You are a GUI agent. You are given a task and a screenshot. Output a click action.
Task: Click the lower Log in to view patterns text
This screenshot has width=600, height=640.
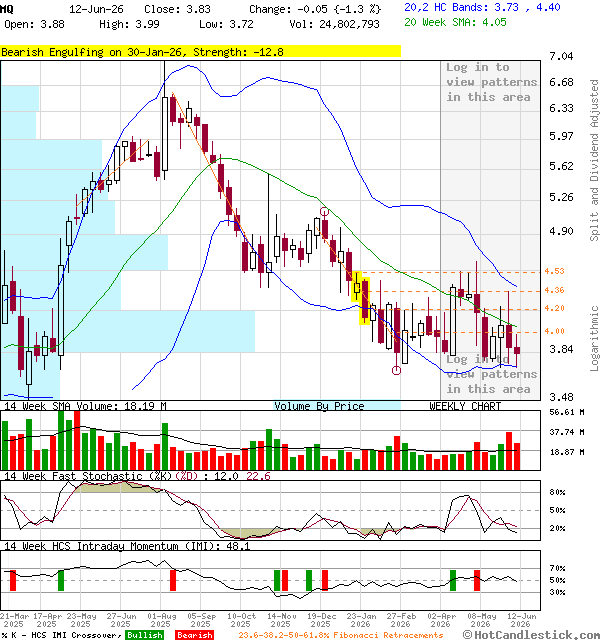(491, 374)
